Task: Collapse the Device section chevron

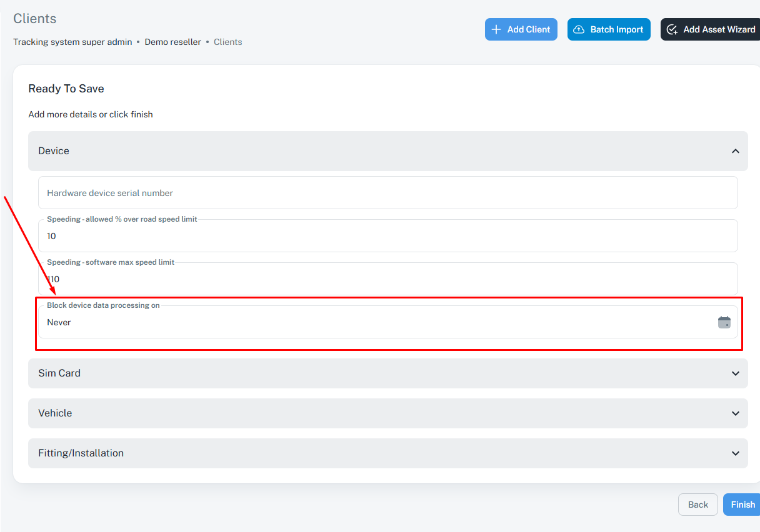Action: click(x=736, y=151)
